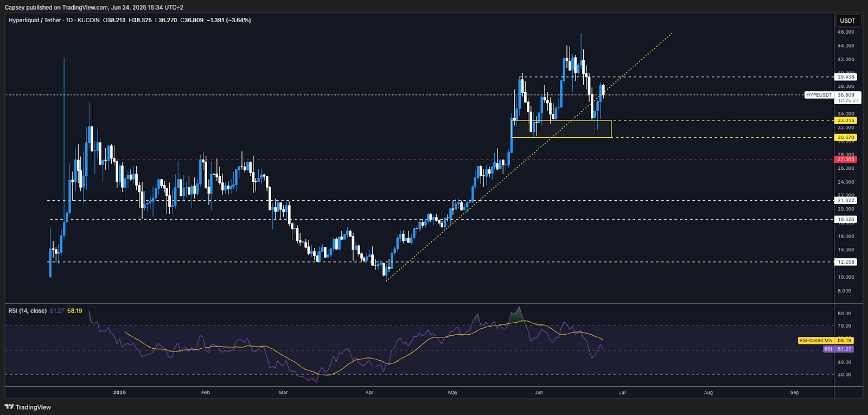Click the red 27.365 price label
Image resolution: width=868 pixels, height=415 pixels.
pyautogui.click(x=846, y=159)
